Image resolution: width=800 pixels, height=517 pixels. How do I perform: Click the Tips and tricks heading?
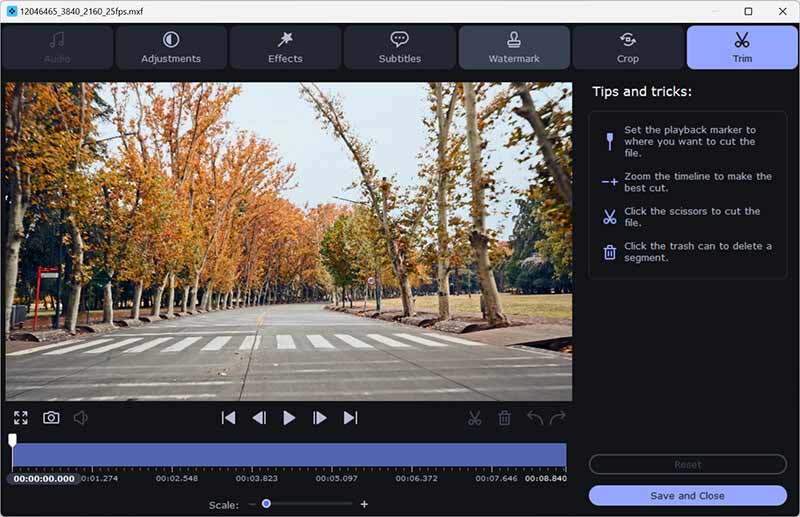point(642,92)
